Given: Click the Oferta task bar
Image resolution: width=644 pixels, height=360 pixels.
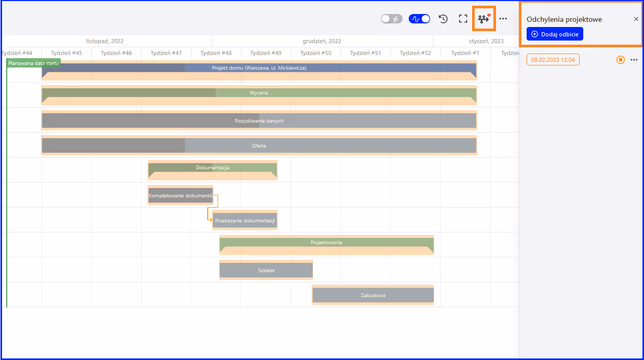Looking at the screenshot, I should [x=259, y=145].
